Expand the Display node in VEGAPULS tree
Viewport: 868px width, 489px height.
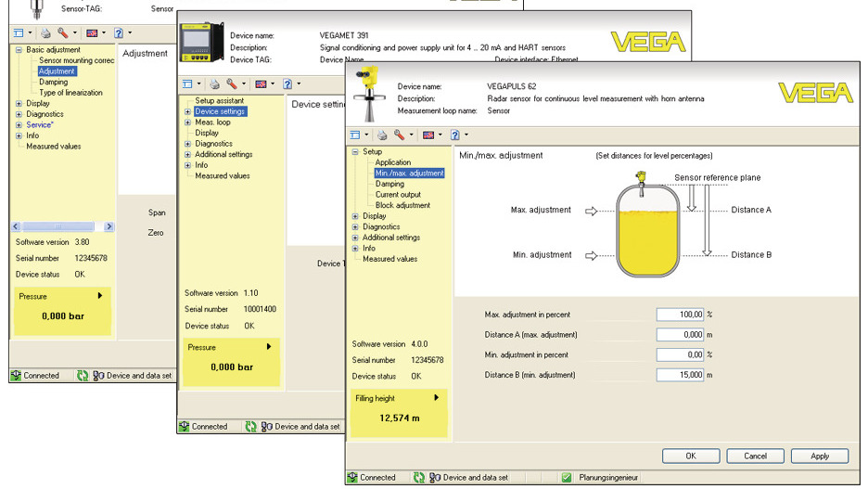(x=355, y=216)
